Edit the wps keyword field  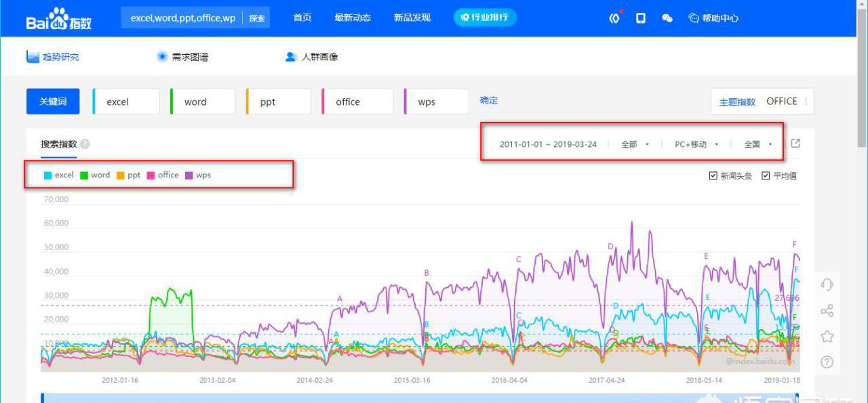coord(436,102)
